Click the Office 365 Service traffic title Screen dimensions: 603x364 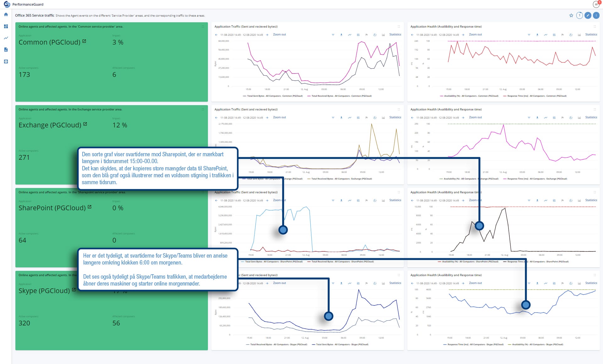35,15
